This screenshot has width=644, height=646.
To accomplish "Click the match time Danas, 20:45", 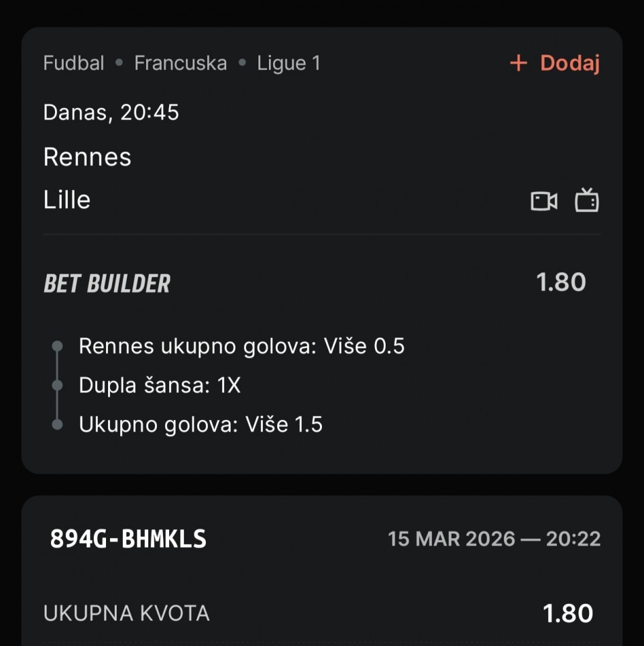I will click(111, 112).
